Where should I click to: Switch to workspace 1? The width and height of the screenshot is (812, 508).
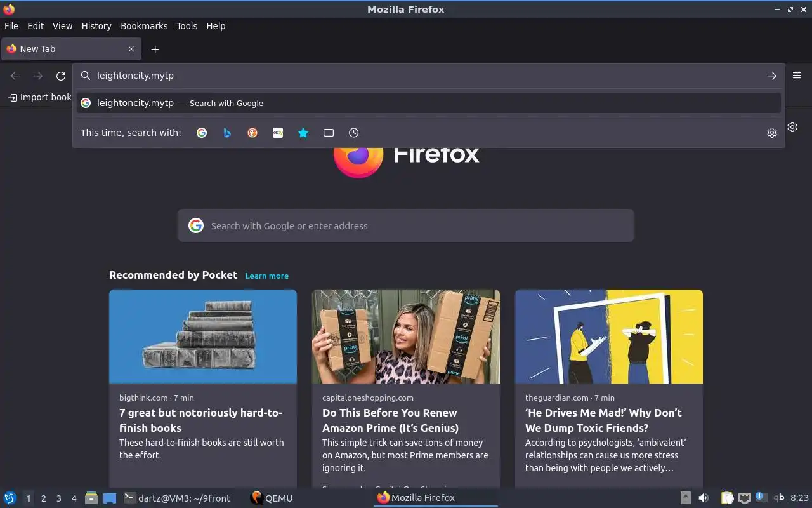click(28, 498)
